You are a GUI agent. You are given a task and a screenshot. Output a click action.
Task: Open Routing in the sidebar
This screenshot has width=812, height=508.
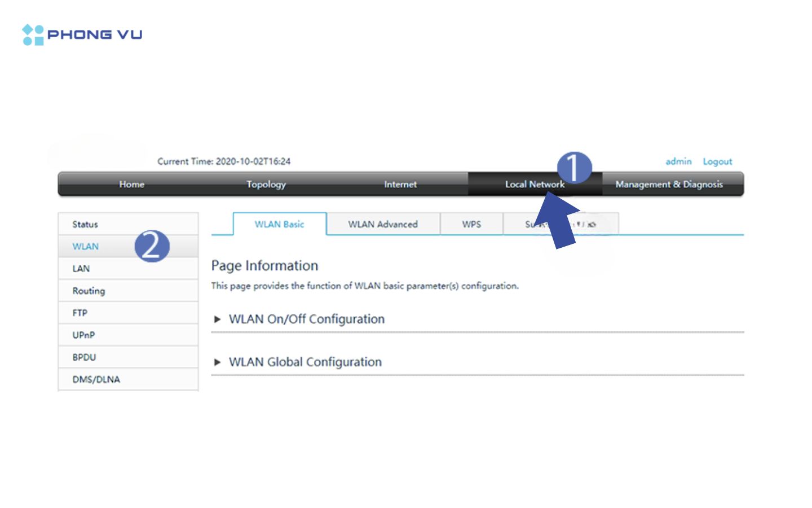pos(128,291)
